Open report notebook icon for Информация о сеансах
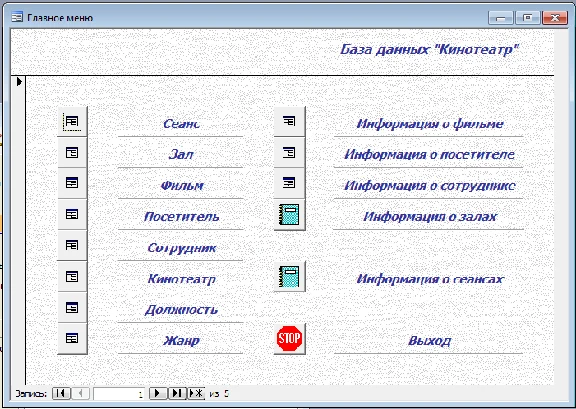 [289, 276]
